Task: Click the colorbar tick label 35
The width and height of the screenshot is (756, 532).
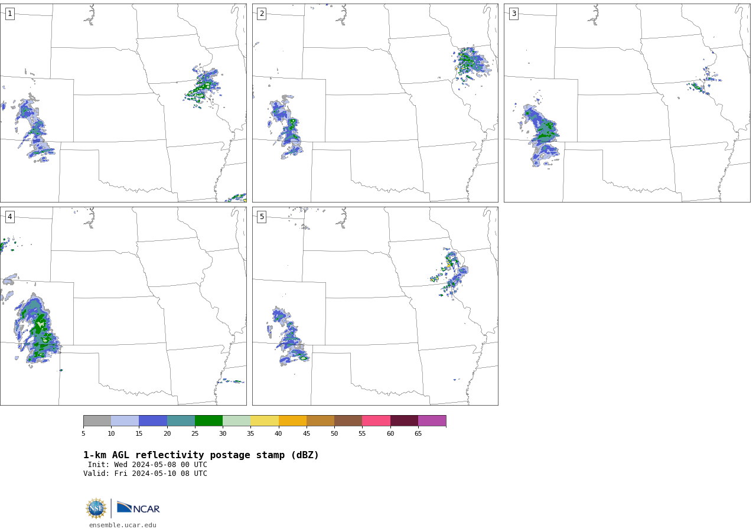Action: (x=250, y=434)
